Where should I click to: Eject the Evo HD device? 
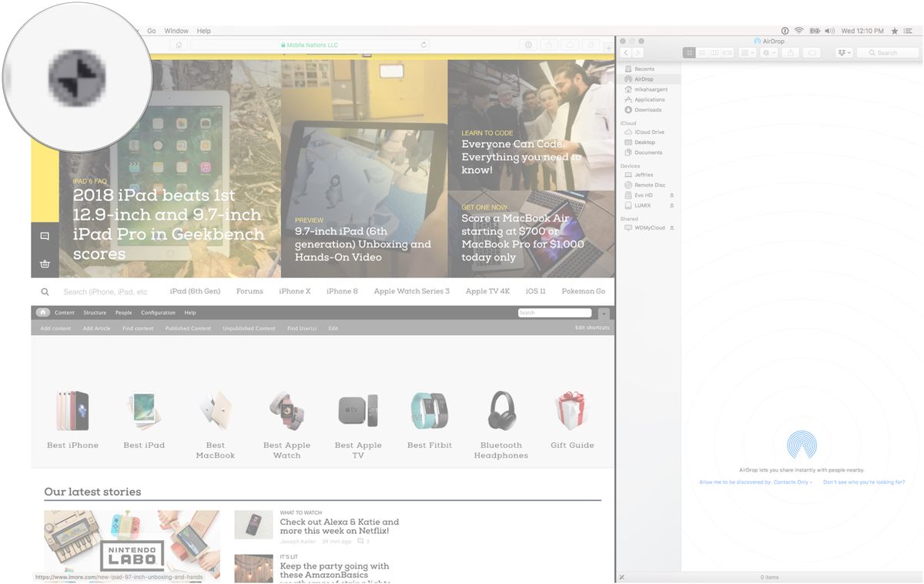point(671,195)
